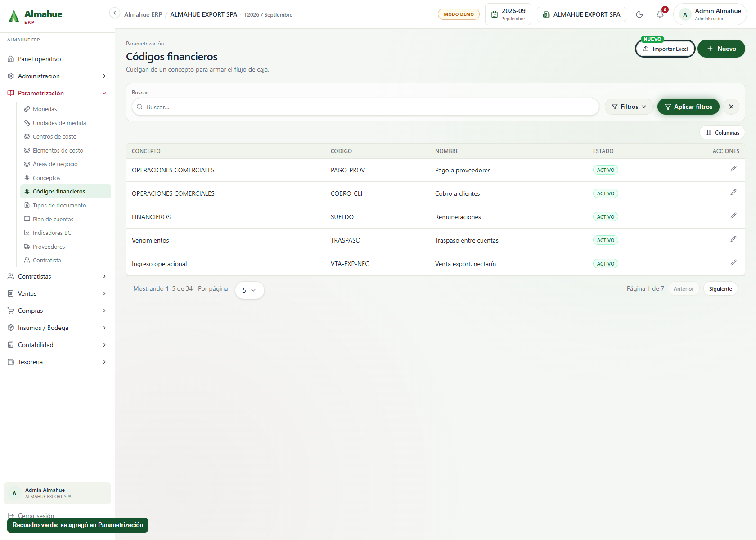Viewport: 756px width, 540px height.
Task: Go to the Siguiente page
Action: pos(720,289)
